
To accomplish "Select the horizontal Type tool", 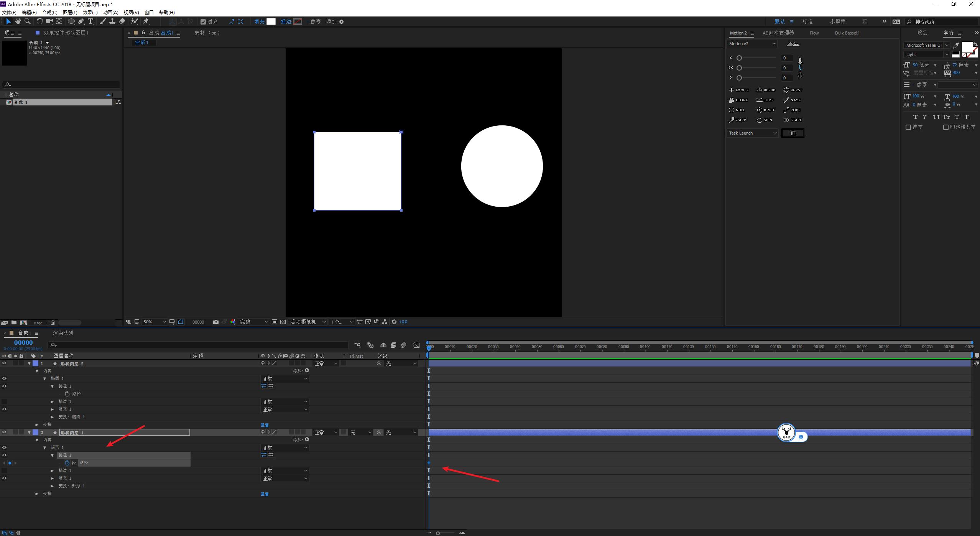I will coord(90,21).
